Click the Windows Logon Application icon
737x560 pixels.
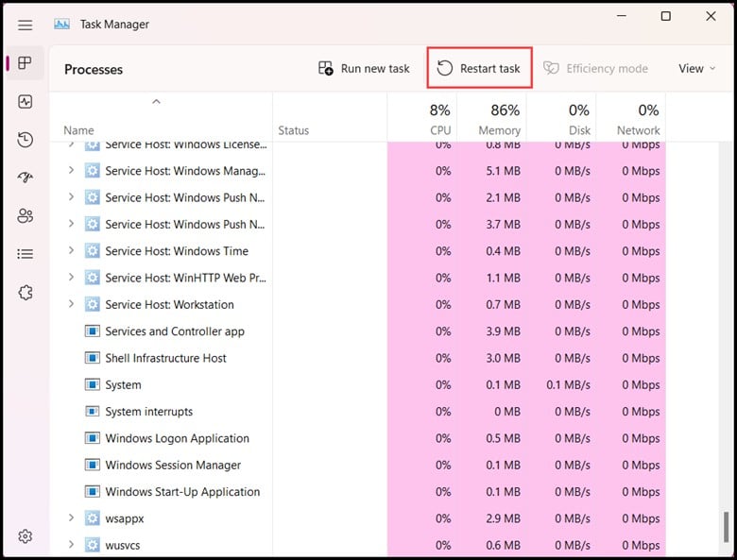(x=93, y=438)
